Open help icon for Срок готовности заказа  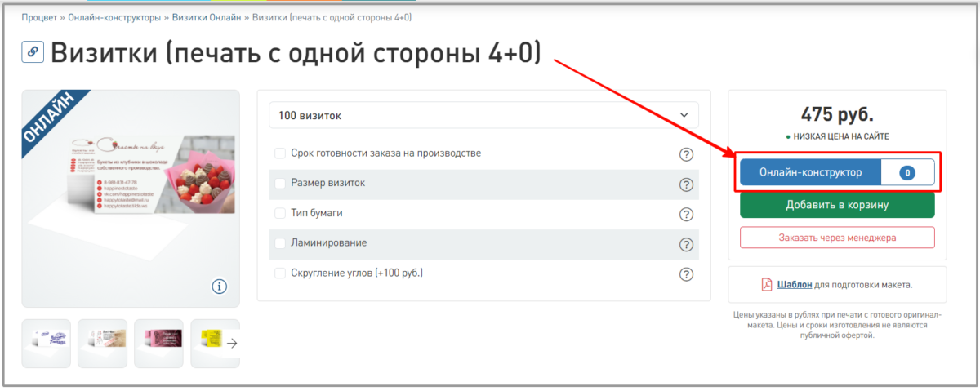686,154
